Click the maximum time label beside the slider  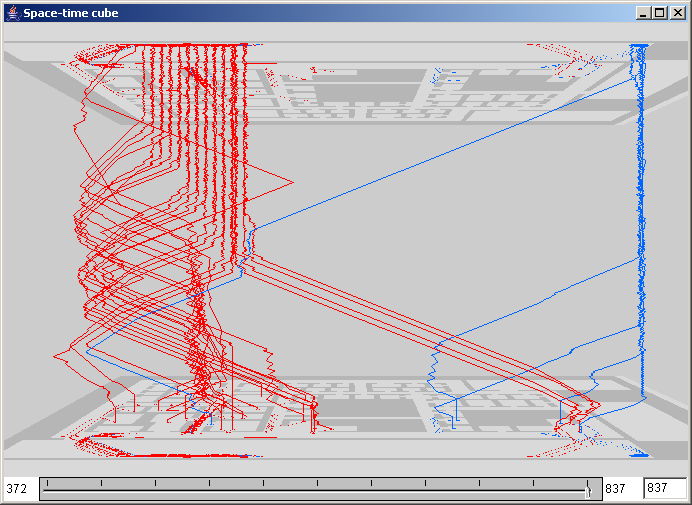616,489
